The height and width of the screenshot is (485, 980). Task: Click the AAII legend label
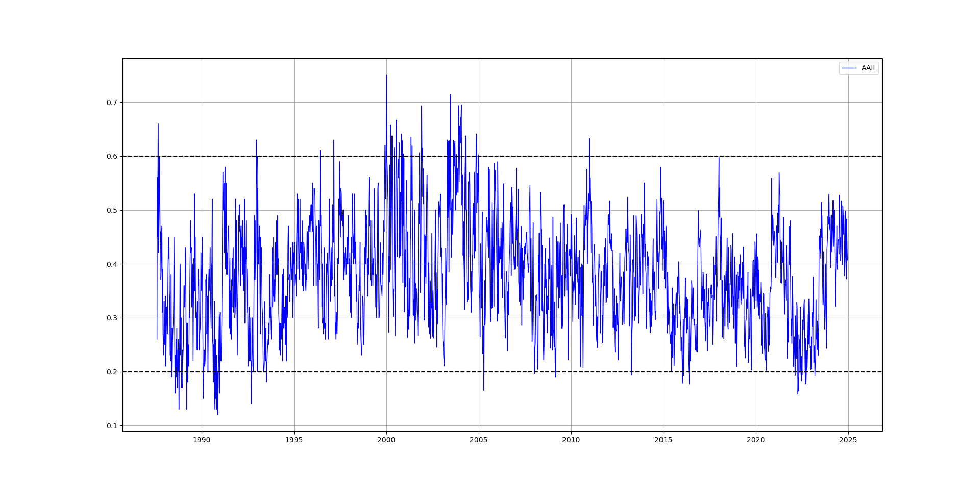click(868, 68)
